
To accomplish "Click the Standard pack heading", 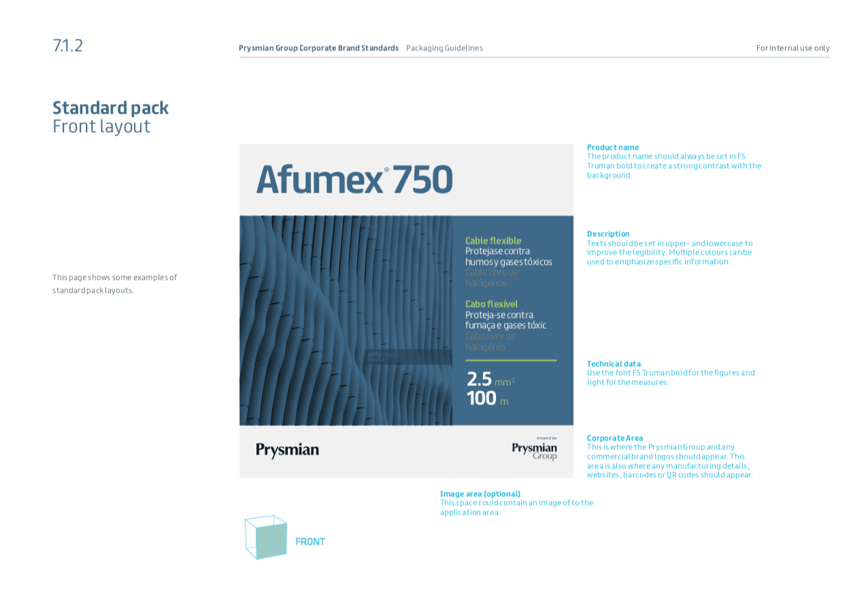I will click(110, 108).
